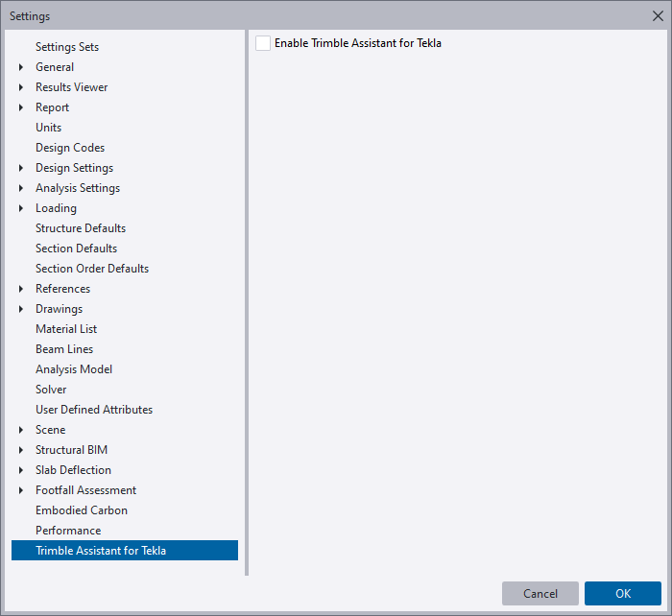Expand the References node arrow
This screenshot has width=672, height=616.
(20, 289)
